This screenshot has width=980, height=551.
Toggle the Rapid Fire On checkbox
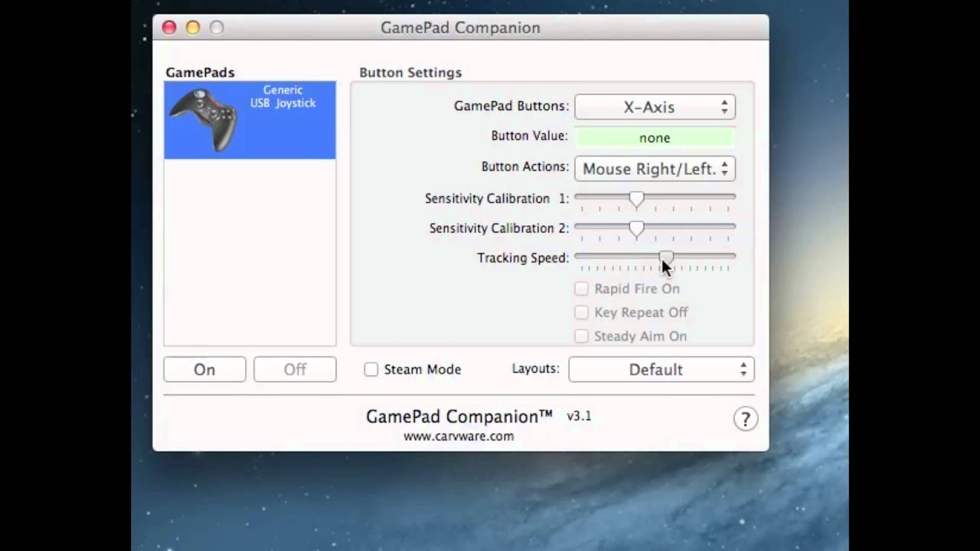click(x=582, y=289)
